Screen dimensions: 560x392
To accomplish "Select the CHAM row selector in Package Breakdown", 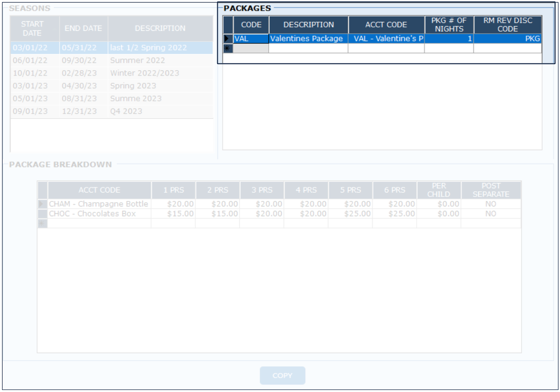I will click(x=42, y=204).
